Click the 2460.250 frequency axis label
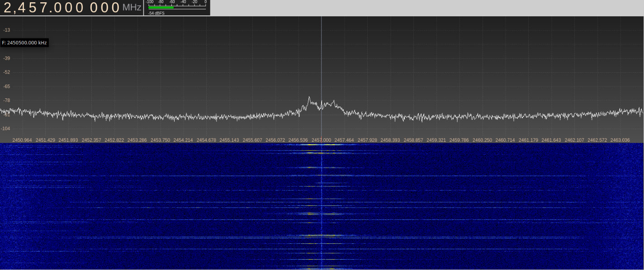The width and height of the screenshot is (644, 270). click(x=482, y=140)
